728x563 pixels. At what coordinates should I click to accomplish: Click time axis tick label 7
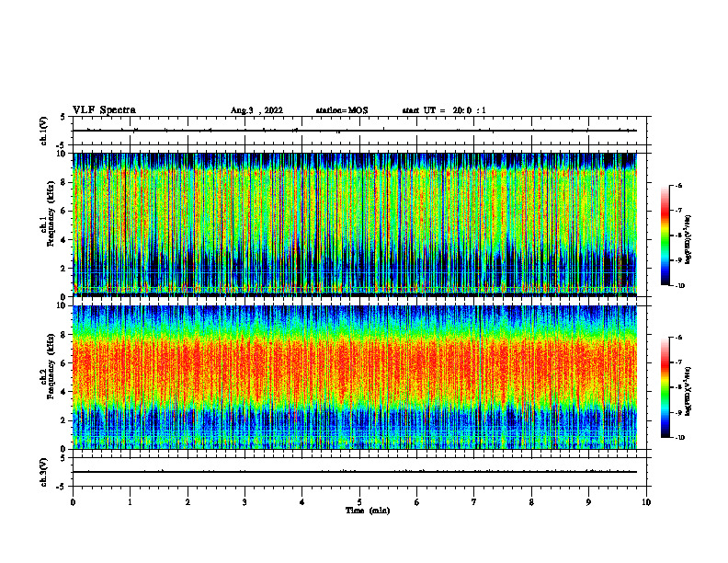coord(474,502)
